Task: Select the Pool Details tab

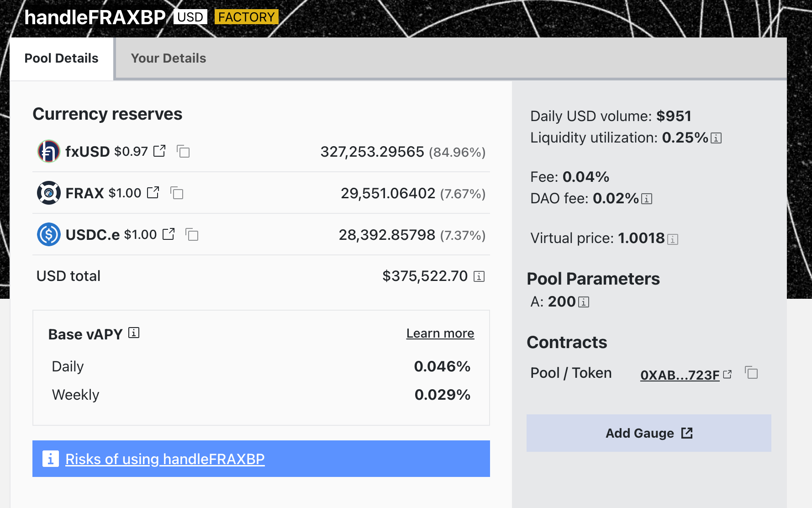Action: [x=61, y=58]
